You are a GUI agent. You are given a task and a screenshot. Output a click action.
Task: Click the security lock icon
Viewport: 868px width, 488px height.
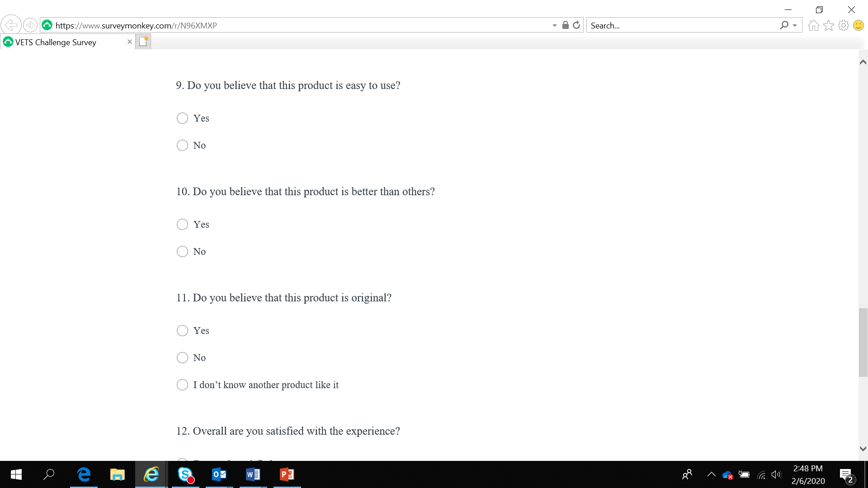565,25
